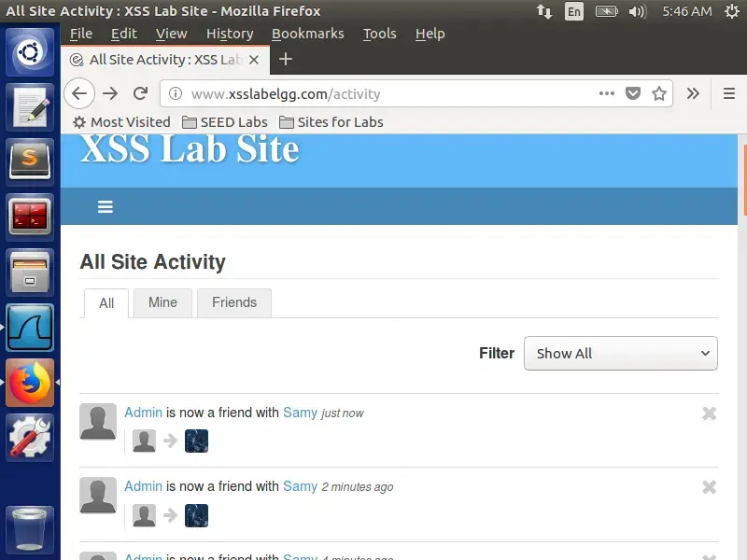
Task: Open the red Terminator terminal icon
Action: coord(30,217)
